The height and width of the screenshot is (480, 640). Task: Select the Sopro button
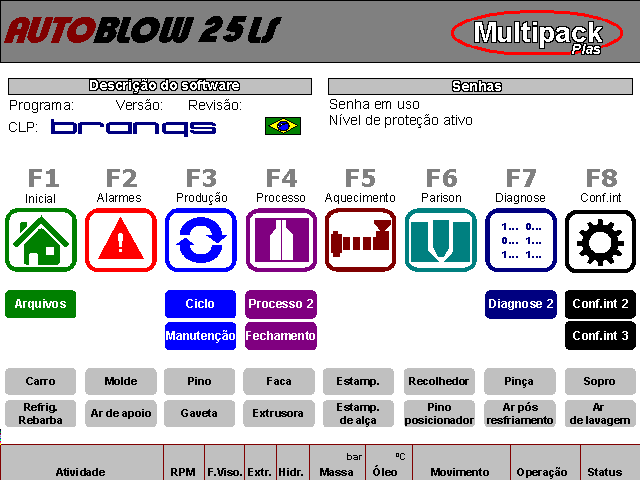[600, 381]
